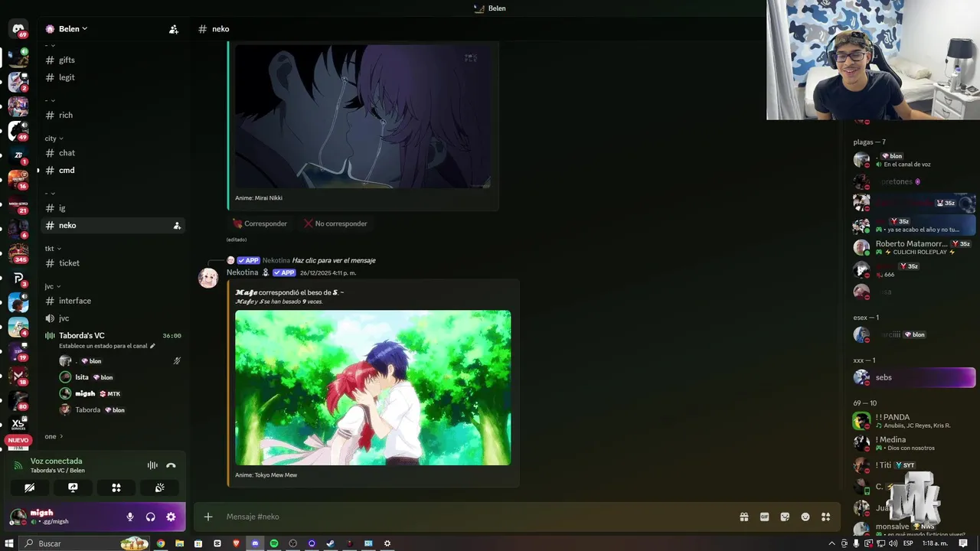Viewport: 980px width, 551px height.
Task: Open the emoji picker
Action: (x=805, y=517)
